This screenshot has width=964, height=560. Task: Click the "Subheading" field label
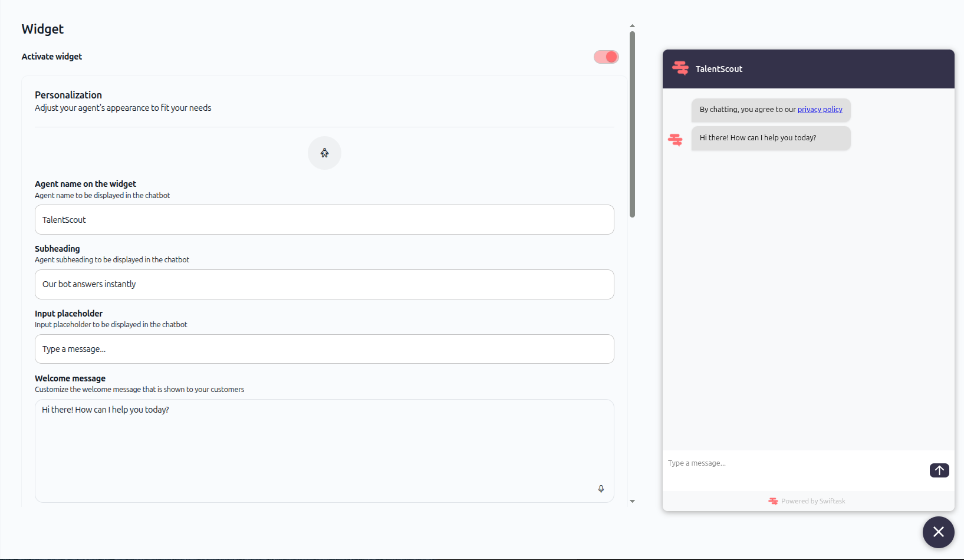click(57, 249)
